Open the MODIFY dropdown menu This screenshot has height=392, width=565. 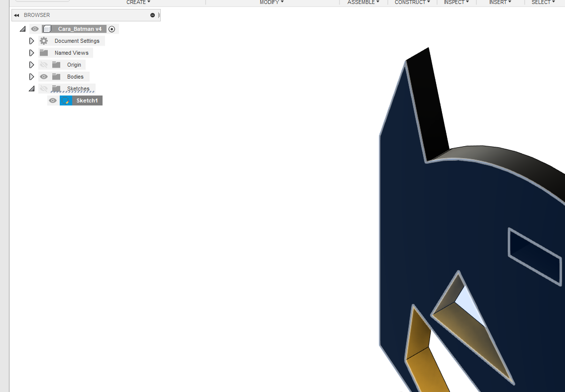272,2
